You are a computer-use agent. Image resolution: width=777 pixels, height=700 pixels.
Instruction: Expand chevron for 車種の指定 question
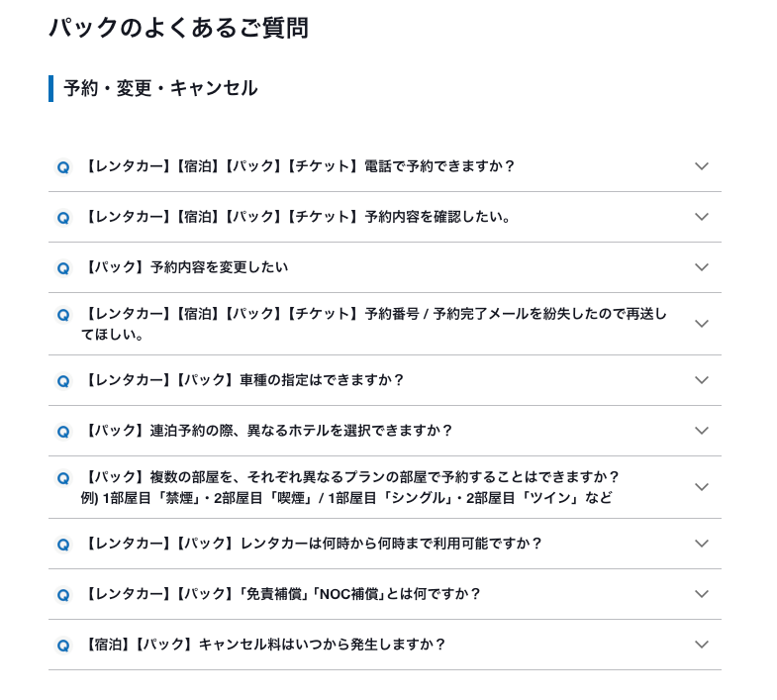click(x=701, y=380)
